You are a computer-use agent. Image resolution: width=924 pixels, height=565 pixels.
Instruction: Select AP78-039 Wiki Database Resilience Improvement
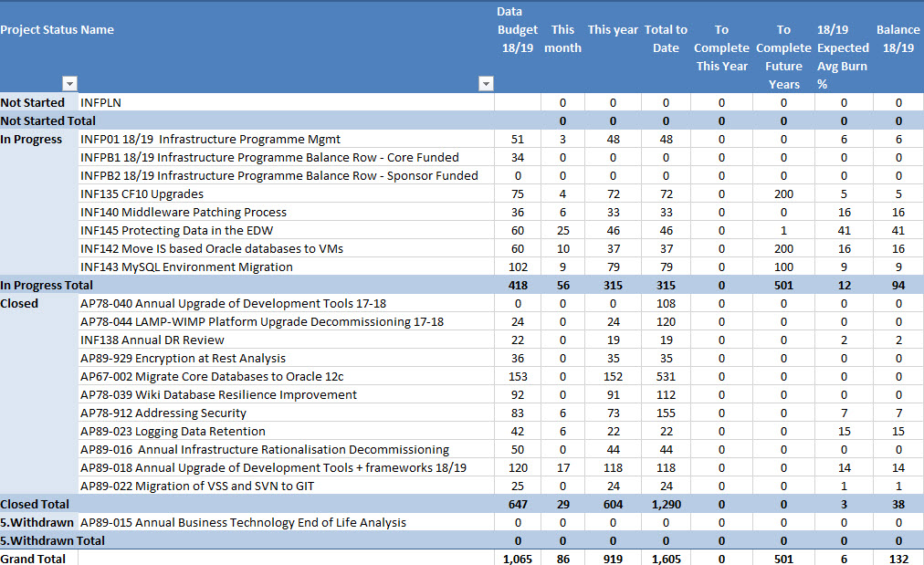[x=218, y=394]
